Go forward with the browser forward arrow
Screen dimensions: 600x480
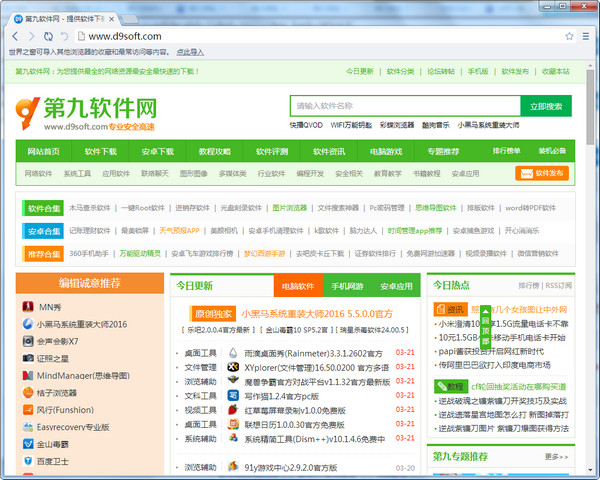pyautogui.click(x=32, y=36)
